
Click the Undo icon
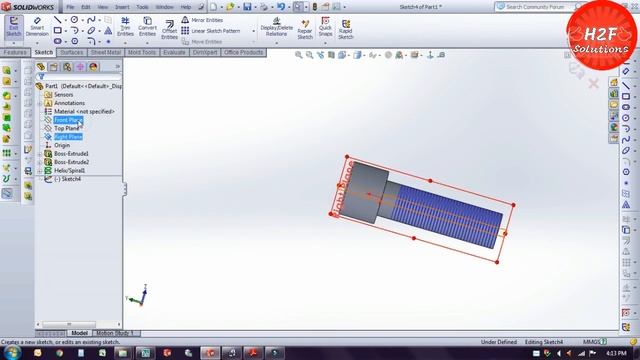click(281, 7)
